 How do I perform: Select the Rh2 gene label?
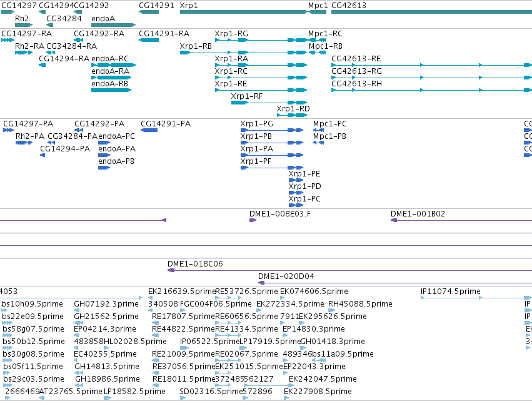(22, 19)
